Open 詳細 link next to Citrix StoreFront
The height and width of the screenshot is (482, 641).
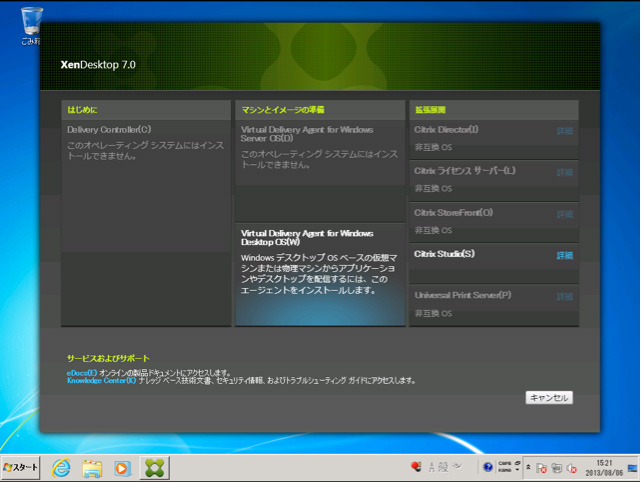565,214
